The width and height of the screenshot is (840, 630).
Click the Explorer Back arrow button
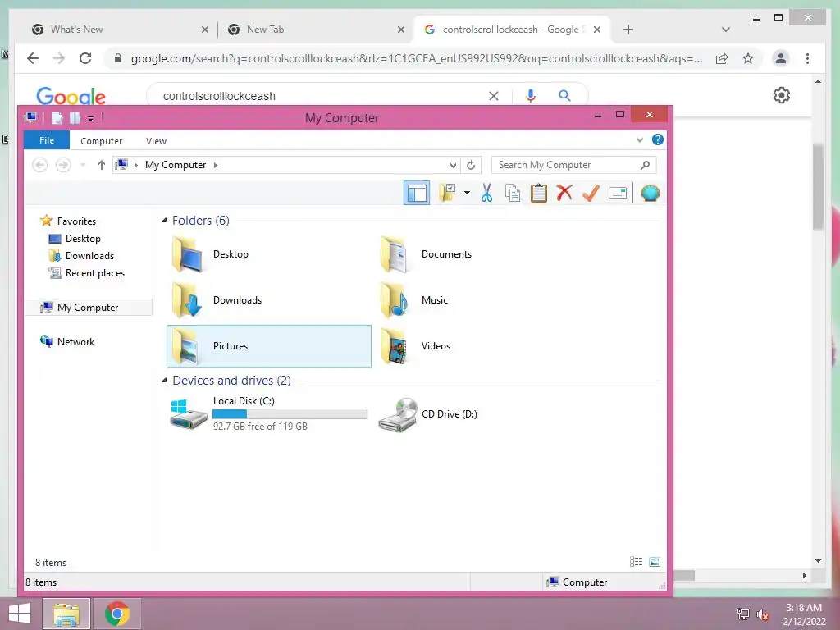point(39,164)
